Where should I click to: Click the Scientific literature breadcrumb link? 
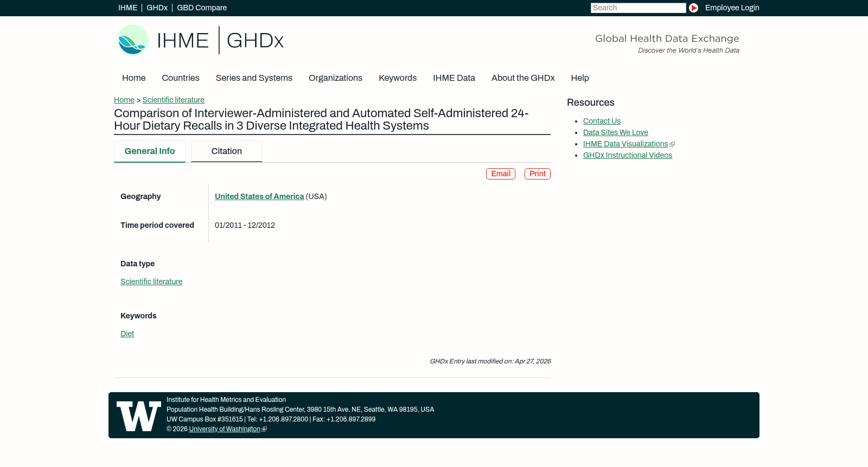174,100
